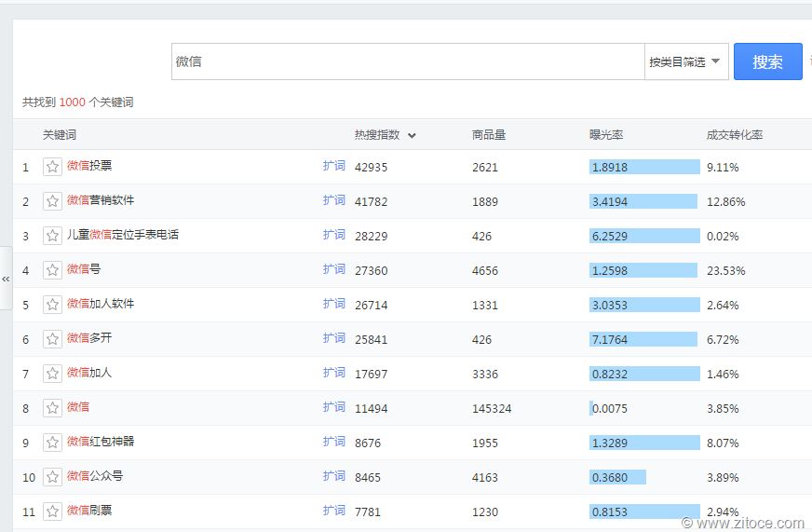The width and height of the screenshot is (812, 532).
Task: Star the 微信投票 keyword in row 1
Action: (53, 167)
